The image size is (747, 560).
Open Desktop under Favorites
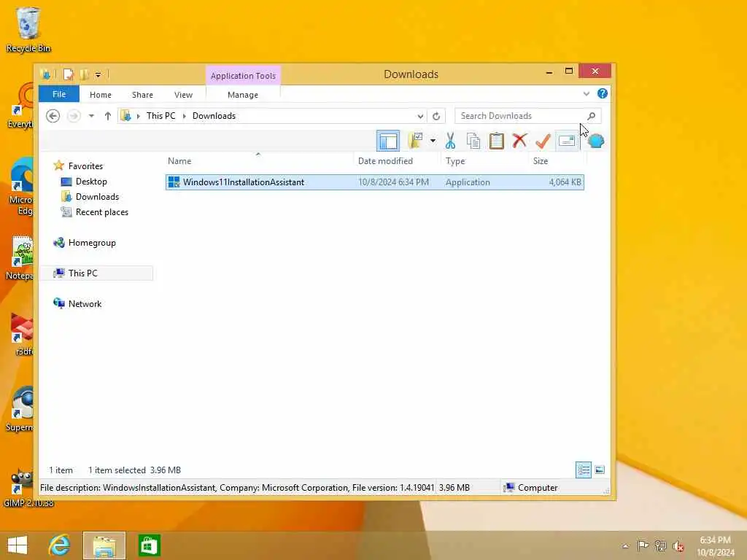(x=91, y=182)
